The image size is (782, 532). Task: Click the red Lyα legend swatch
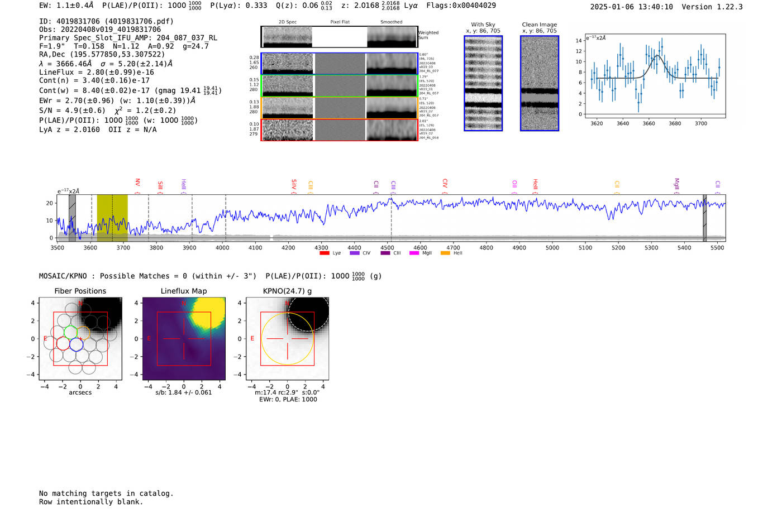pos(324,253)
